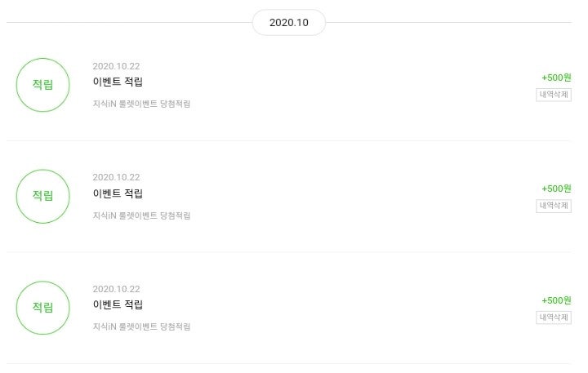Delete the first entry with 내역삭제
Viewport: 588px width, 373px height.
tap(553, 95)
